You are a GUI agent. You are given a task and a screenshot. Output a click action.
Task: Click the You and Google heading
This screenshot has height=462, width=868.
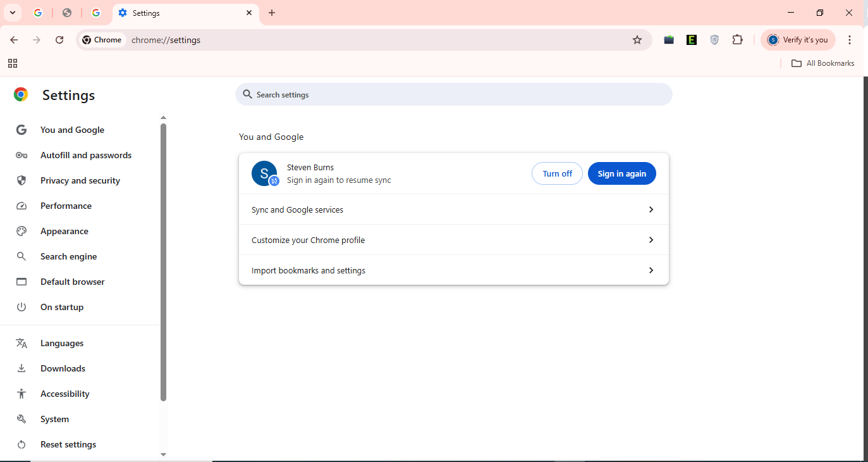tap(271, 137)
